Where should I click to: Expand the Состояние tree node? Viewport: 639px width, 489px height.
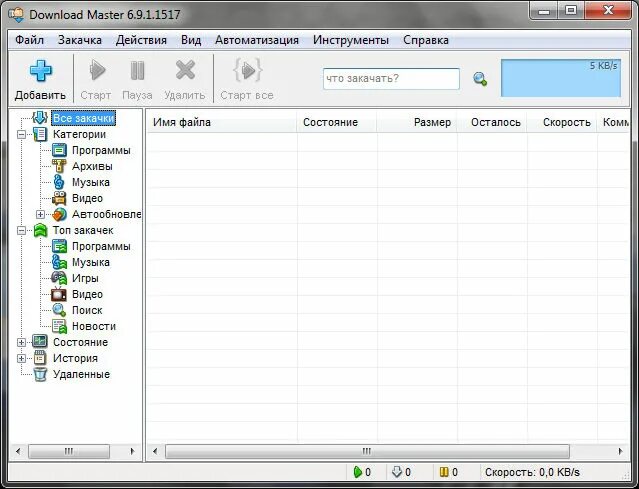(x=22, y=342)
